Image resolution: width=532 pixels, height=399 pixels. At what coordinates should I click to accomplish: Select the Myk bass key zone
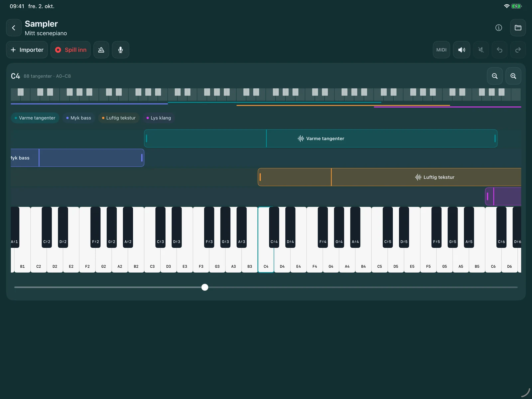pos(77,158)
